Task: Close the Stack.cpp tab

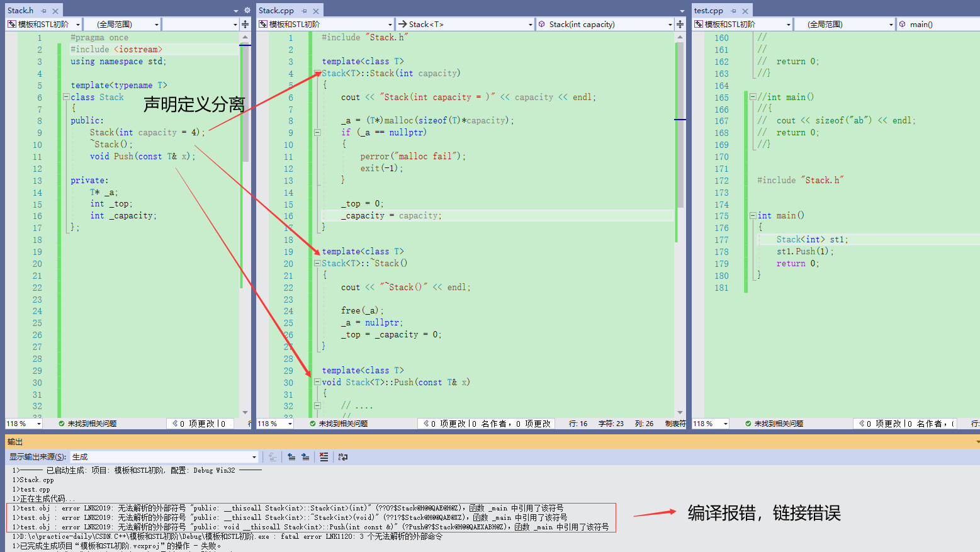Action: pyautogui.click(x=316, y=11)
